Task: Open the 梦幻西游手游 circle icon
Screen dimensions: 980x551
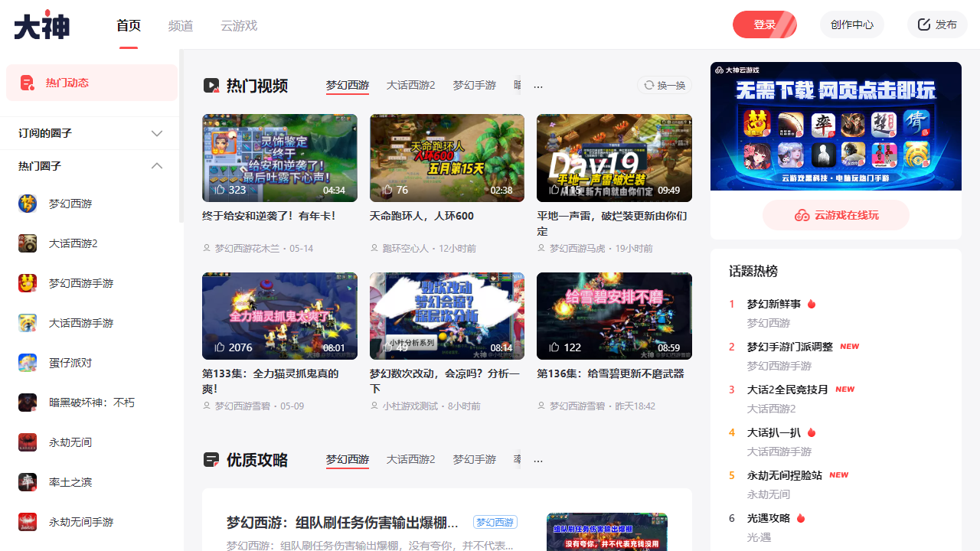Action: pyautogui.click(x=28, y=283)
